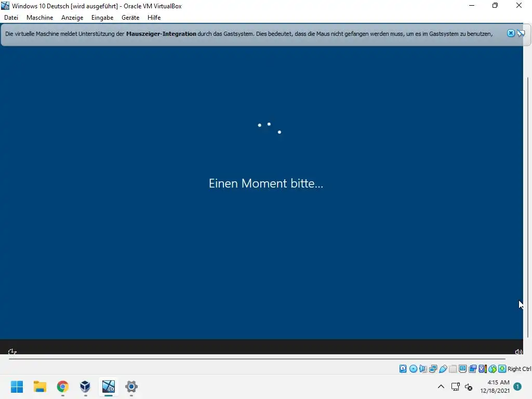This screenshot has height=399, width=532.
Task: Click the muted volume tray icon
Action: [x=469, y=387]
